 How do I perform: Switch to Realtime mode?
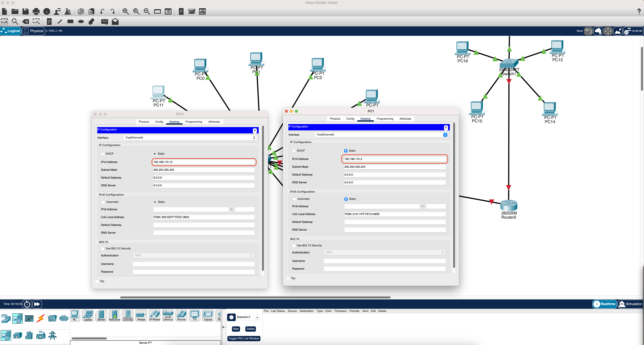click(x=604, y=304)
